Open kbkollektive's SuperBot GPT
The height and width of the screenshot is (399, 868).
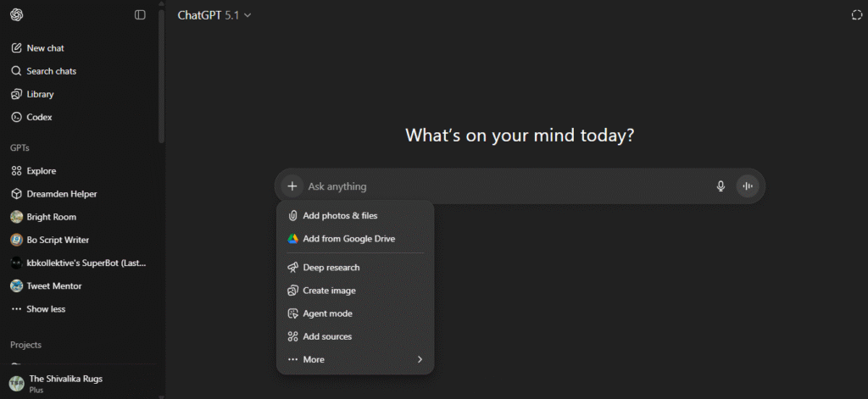coord(81,263)
